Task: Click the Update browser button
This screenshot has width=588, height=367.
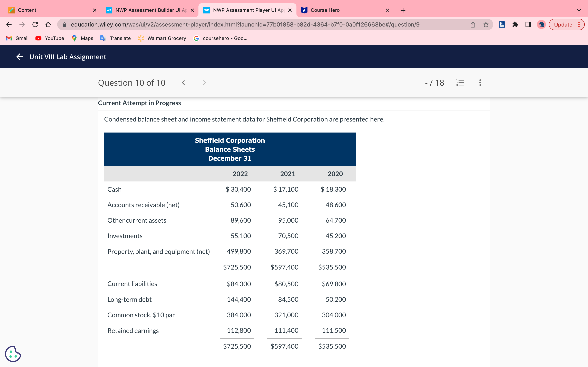Action: point(563,24)
